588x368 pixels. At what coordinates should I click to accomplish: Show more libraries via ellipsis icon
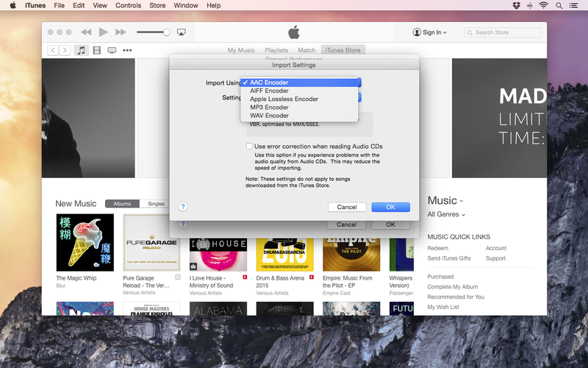[127, 50]
